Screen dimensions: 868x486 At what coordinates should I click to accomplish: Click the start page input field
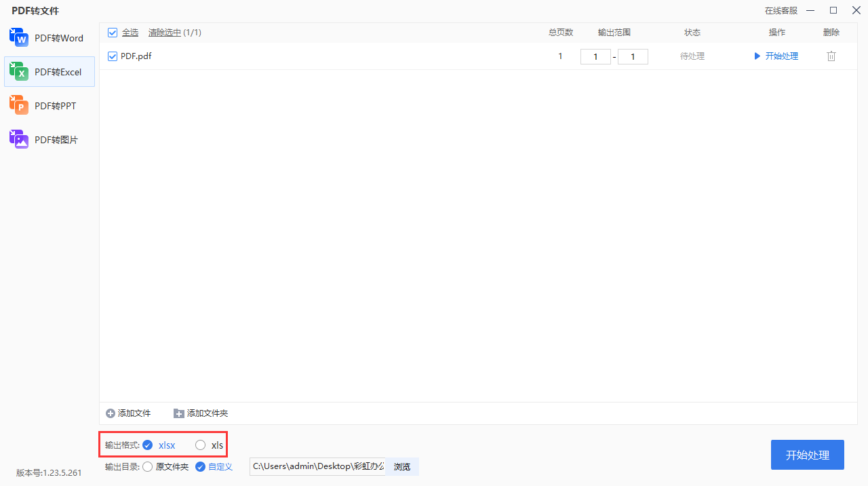[x=595, y=56]
